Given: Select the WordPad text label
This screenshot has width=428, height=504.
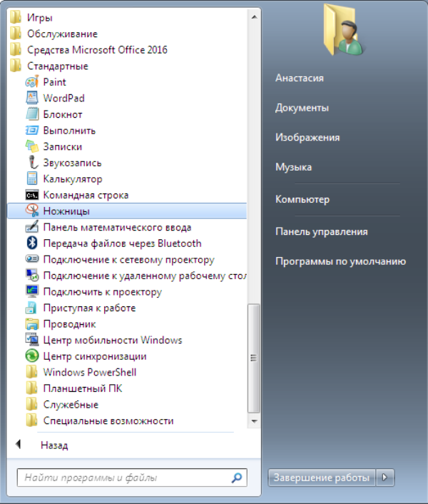Looking at the screenshot, I should [x=64, y=98].
